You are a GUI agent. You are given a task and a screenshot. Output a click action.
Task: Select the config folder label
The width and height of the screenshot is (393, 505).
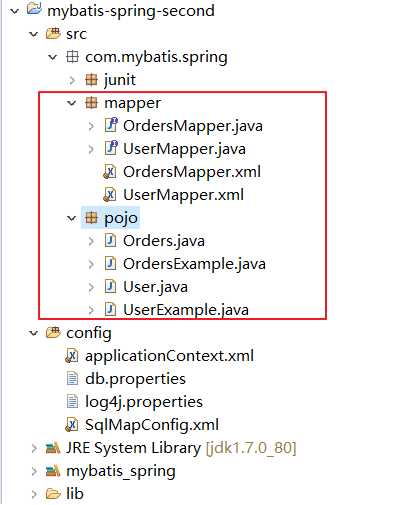(89, 334)
